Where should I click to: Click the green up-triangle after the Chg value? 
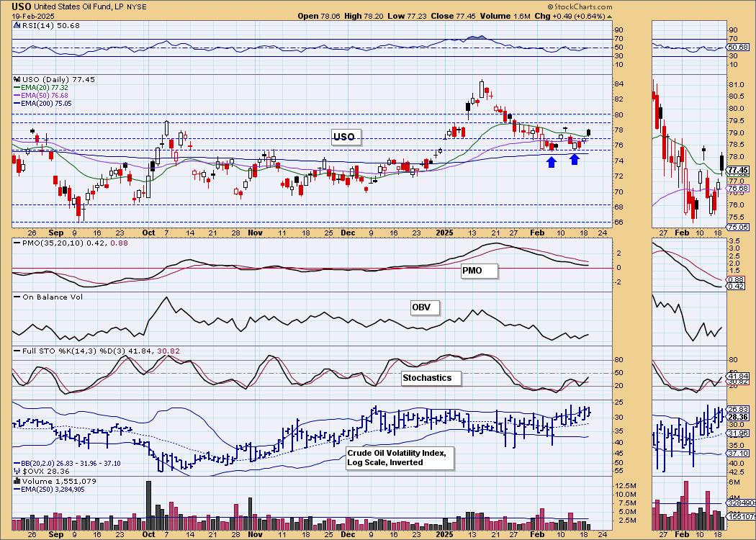click(x=609, y=16)
